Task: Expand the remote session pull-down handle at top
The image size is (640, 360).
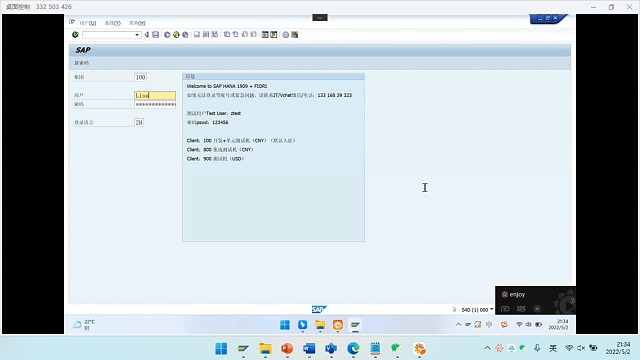Action: 320,18
